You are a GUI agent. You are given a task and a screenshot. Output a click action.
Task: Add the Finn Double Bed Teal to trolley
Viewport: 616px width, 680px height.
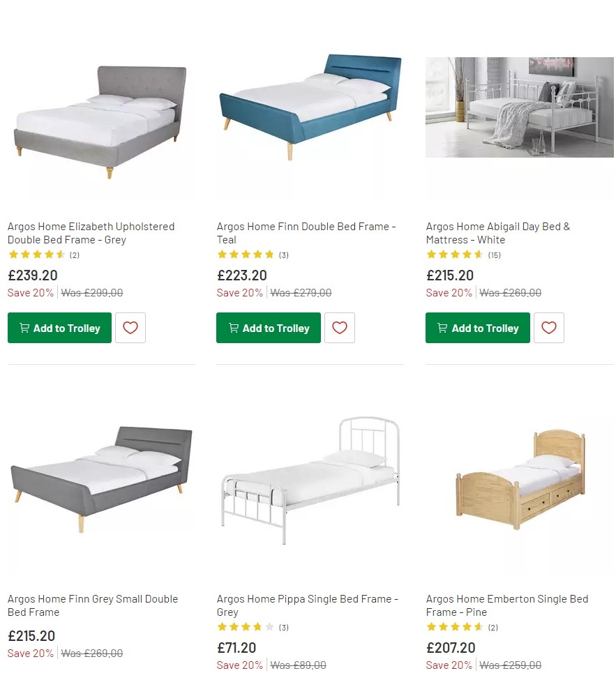pyautogui.click(x=269, y=328)
